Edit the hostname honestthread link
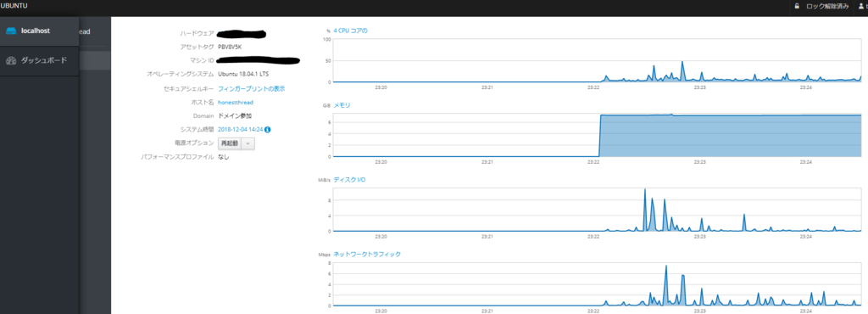Screen dimensions: 868x314 coord(236,103)
